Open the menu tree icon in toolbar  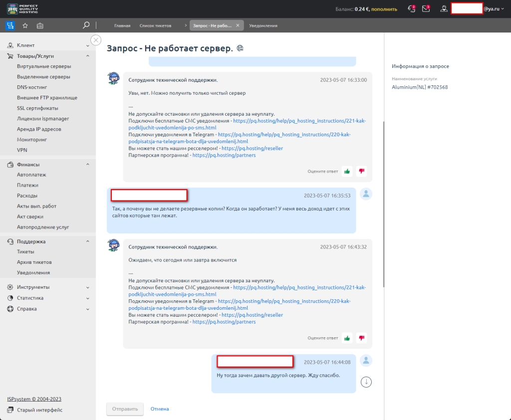tap(10, 25)
